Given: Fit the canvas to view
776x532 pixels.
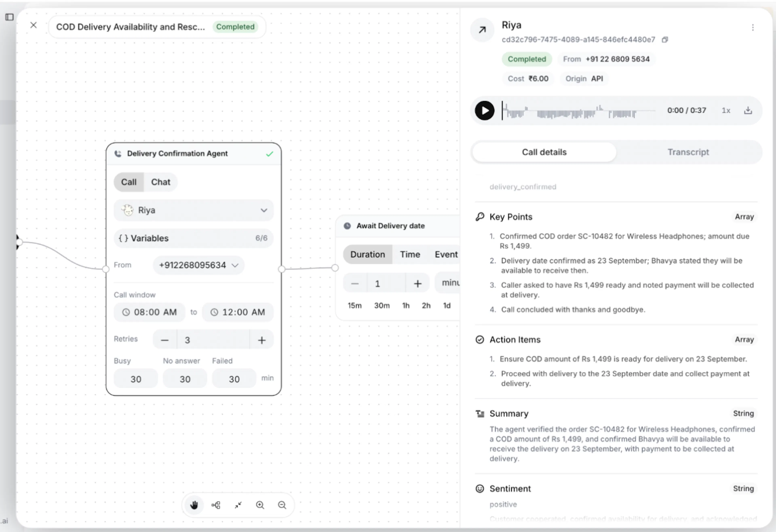Looking at the screenshot, I should 238,505.
